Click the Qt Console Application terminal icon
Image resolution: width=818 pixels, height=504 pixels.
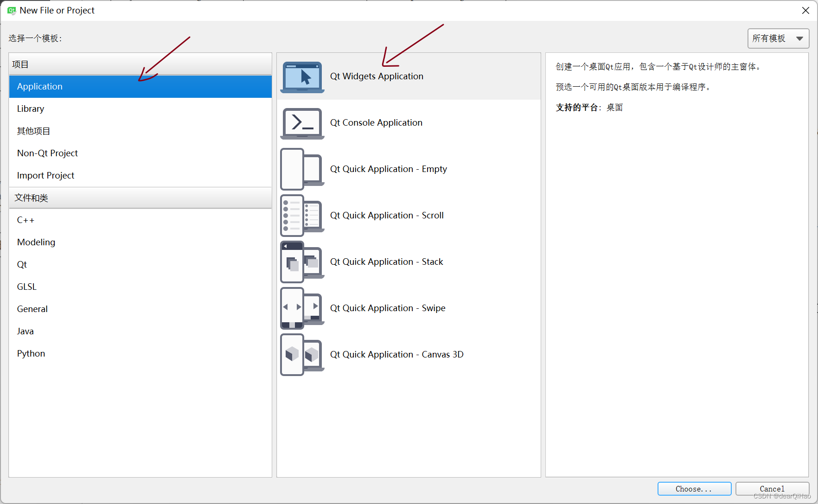[x=302, y=123]
